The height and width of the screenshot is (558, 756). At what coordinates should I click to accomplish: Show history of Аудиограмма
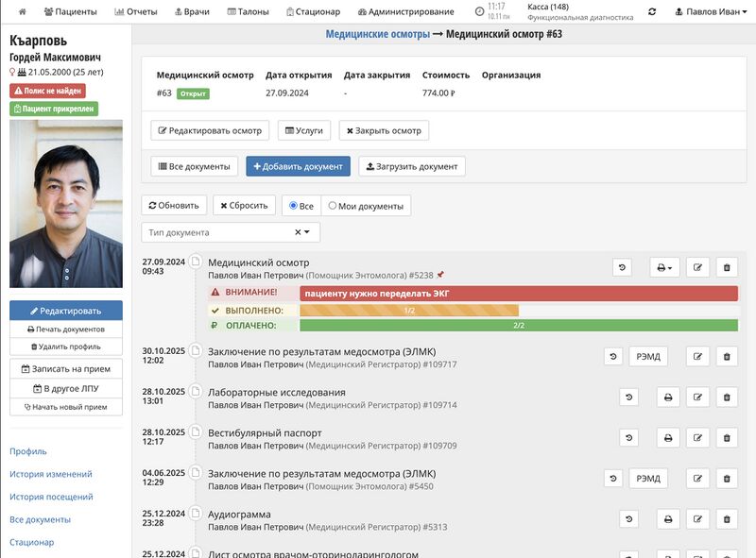click(x=628, y=519)
